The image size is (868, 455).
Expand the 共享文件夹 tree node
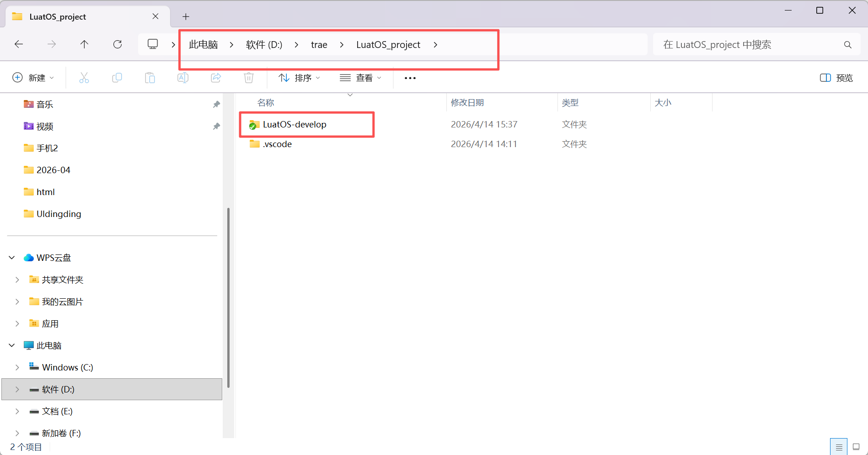pos(17,280)
